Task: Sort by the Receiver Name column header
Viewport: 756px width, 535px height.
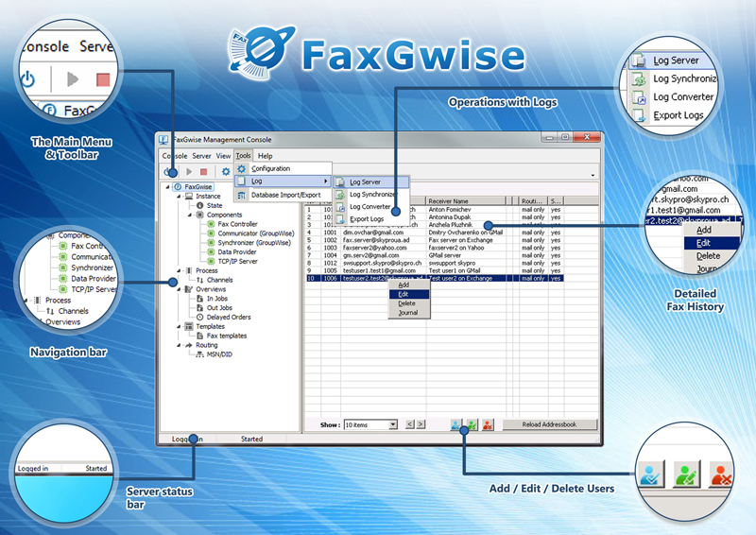Action: (x=465, y=201)
